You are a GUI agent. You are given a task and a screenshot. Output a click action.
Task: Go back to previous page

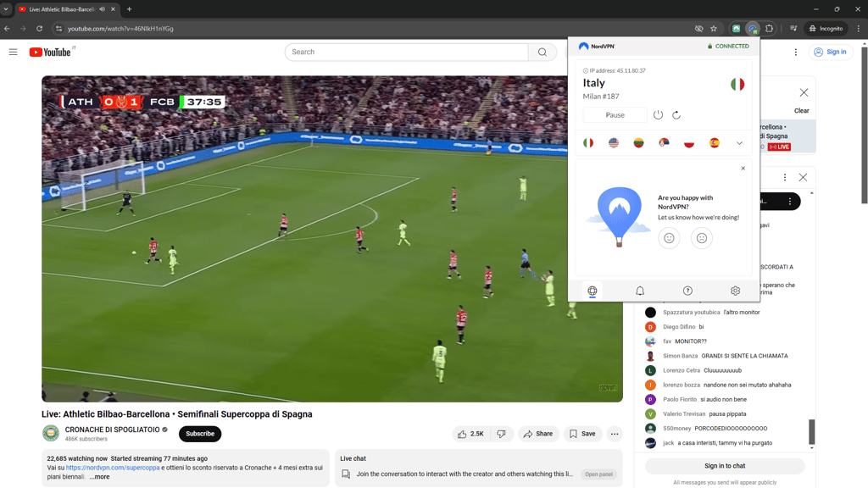point(7,28)
